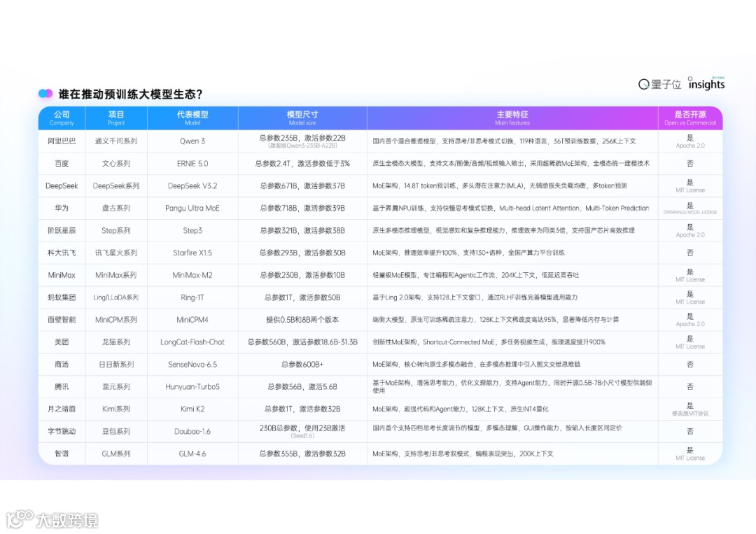Click the 蚂蚁集团 company cell
Screen dimensions: 756x534
coord(62,297)
